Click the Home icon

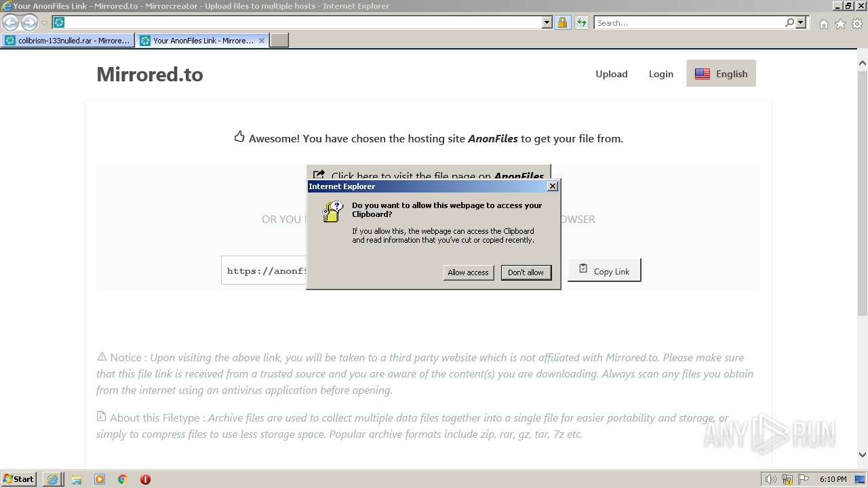click(823, 24)
